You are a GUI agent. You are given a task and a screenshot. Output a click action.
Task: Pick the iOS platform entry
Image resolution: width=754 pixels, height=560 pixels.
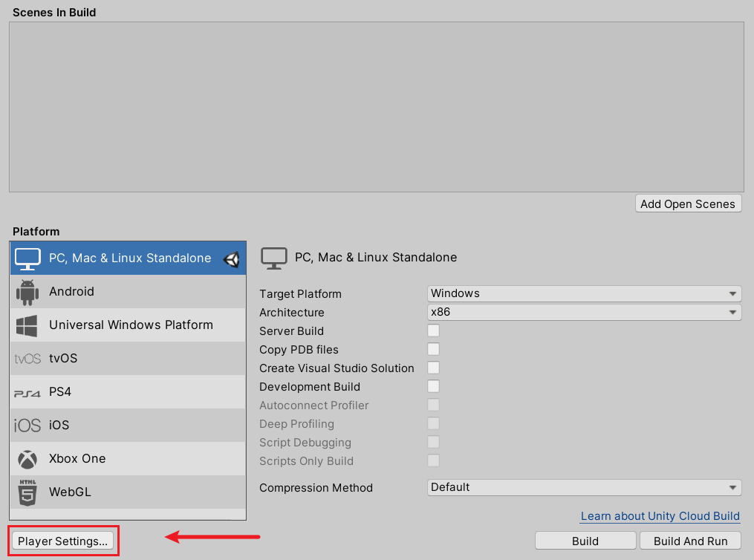click(x=128, y=426)
